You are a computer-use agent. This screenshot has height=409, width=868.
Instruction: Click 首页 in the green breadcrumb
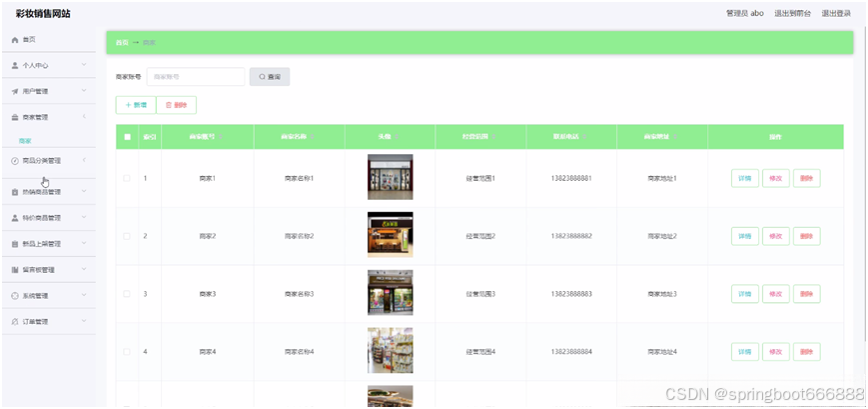tap(122, 43)
